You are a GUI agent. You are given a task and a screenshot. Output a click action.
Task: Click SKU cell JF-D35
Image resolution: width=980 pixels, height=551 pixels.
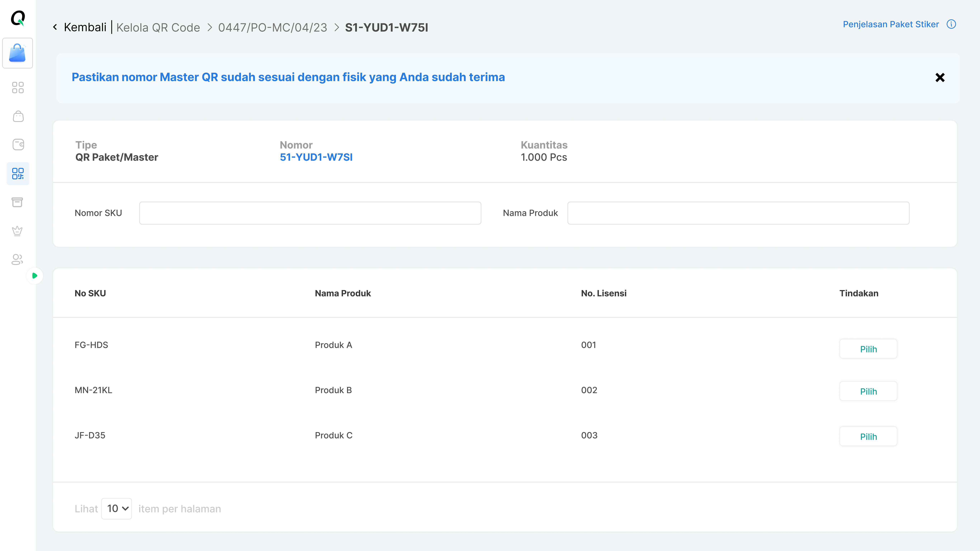point(90,435)
